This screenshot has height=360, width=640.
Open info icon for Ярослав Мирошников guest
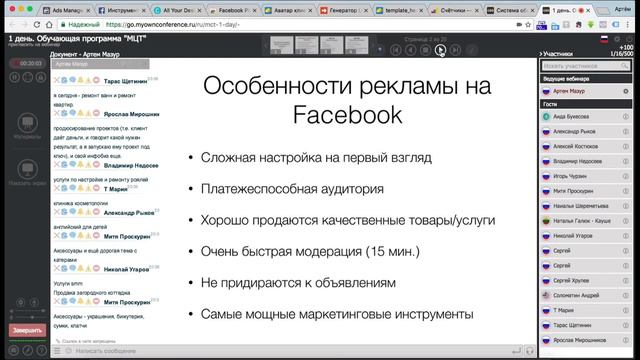(626, 340)
